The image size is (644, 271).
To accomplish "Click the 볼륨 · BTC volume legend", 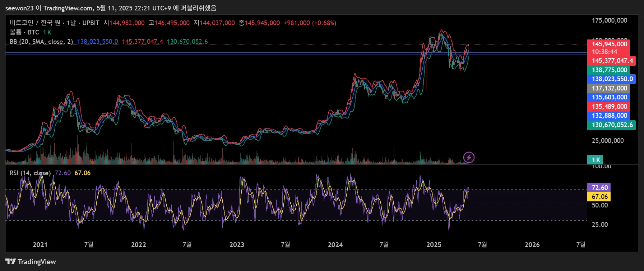I will (x=24, y=32).
